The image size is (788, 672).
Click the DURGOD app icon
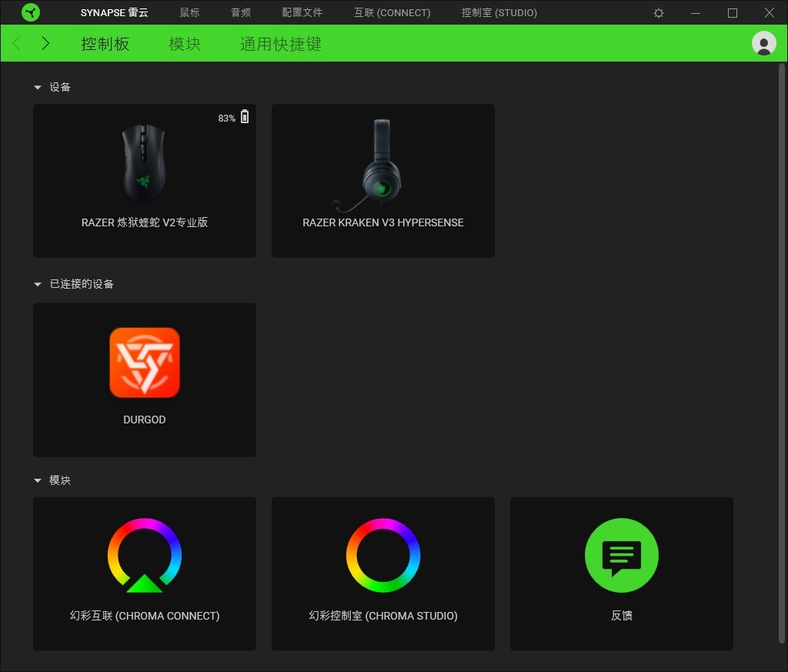tap(145, 363)
